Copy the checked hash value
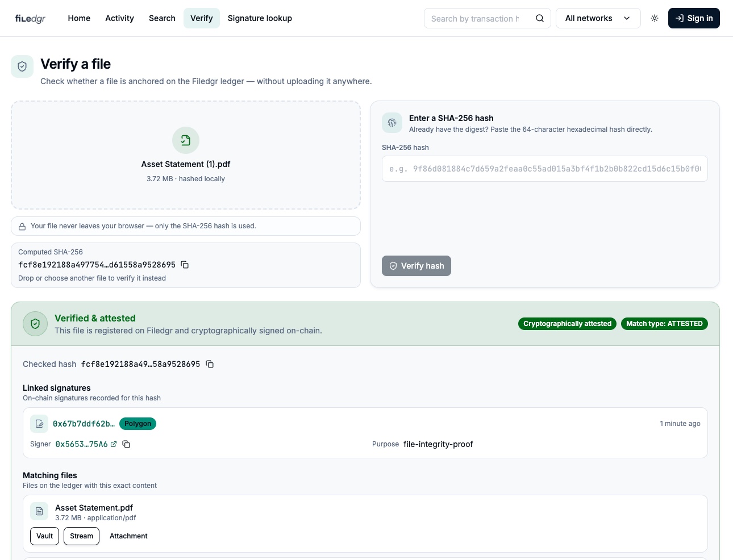 (x=210, y=364)
